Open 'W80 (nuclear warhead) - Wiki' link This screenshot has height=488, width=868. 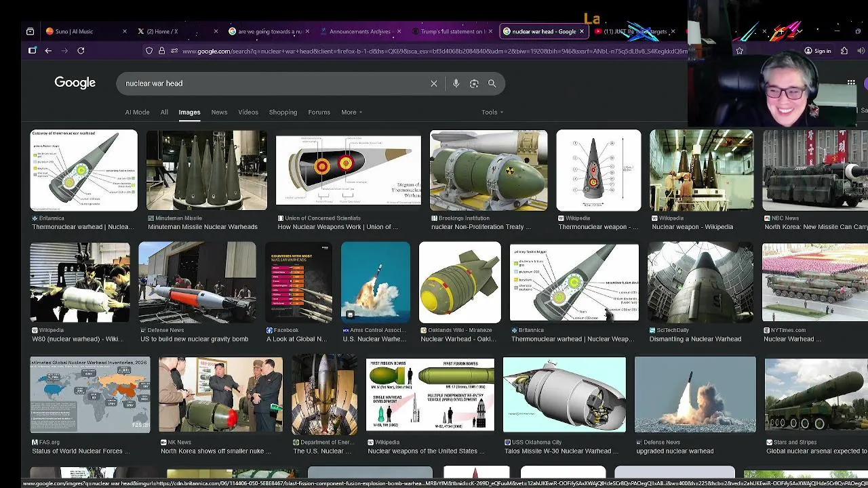77,339
